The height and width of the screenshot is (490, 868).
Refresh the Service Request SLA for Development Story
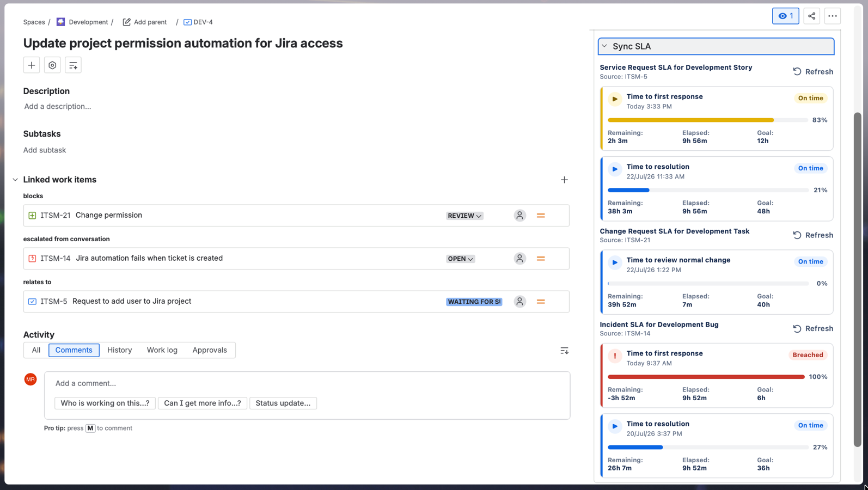coord(813,71)
